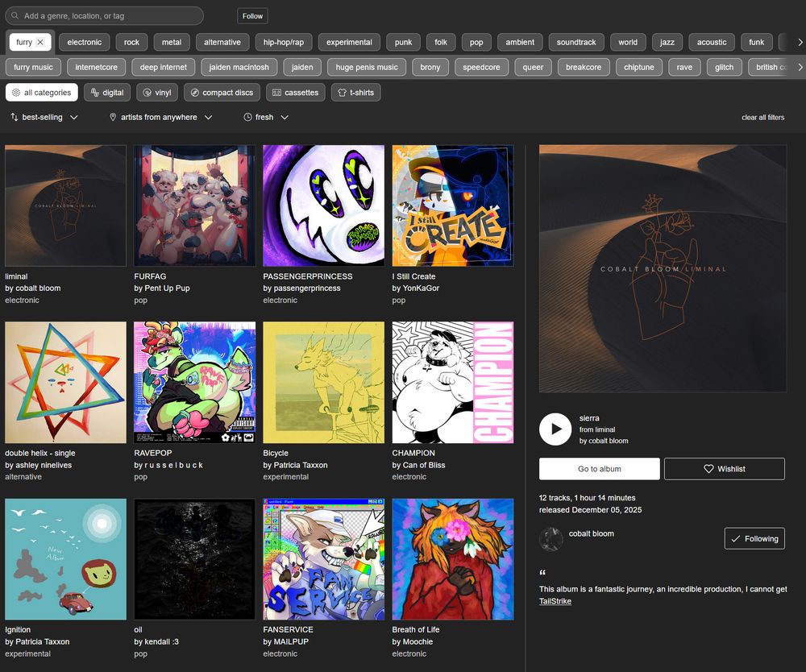The image size is (806, 672).
Task: Select the experimental genre tag
Action: tap(349, 42)
